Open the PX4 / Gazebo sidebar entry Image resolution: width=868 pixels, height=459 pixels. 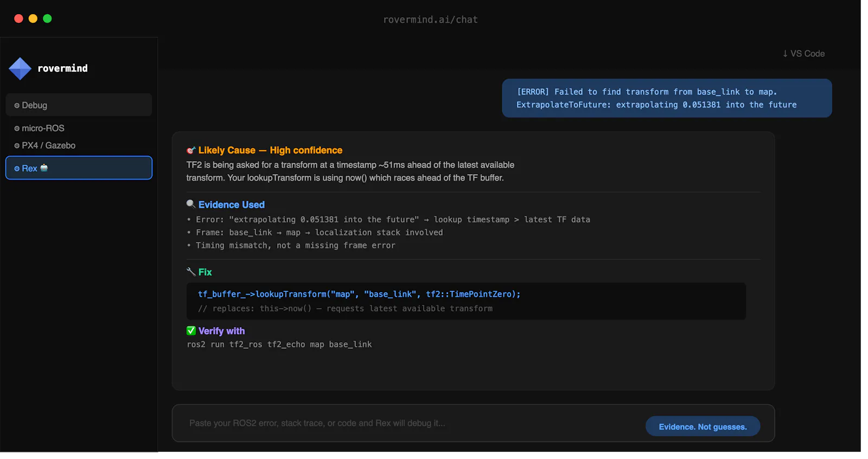(x=45, y=145)
